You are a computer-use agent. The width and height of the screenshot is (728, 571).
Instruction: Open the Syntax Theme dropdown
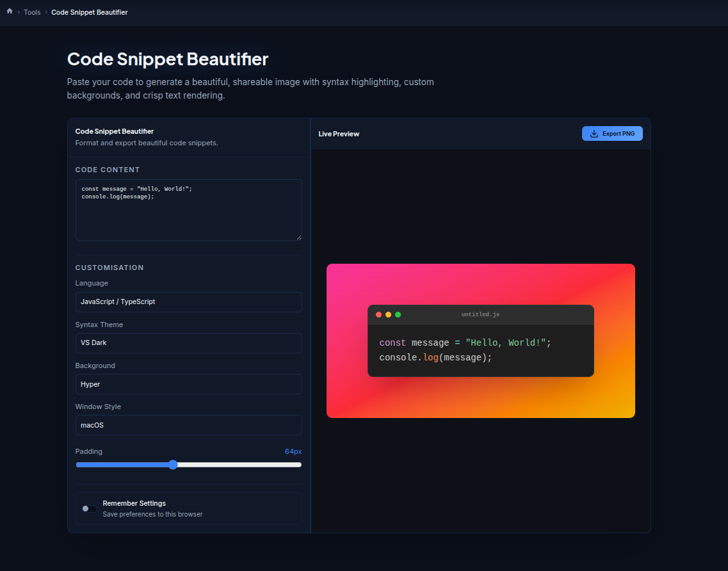188,342
